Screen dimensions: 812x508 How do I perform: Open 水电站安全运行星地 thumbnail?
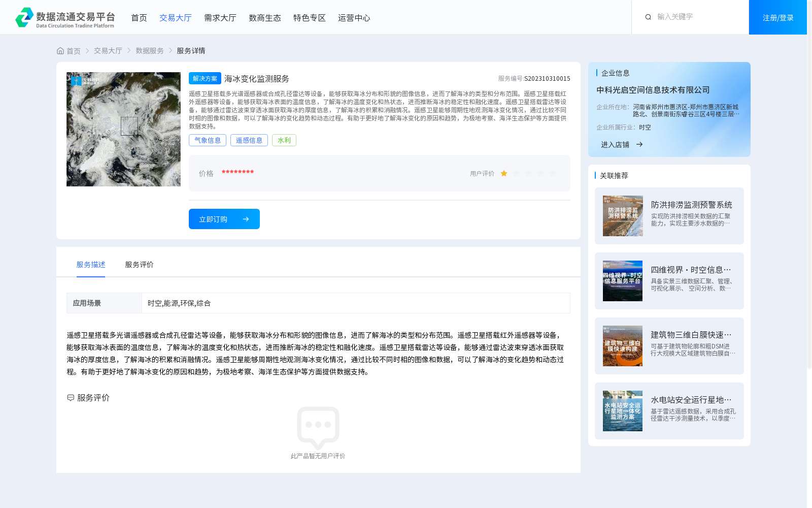(623, 411)
